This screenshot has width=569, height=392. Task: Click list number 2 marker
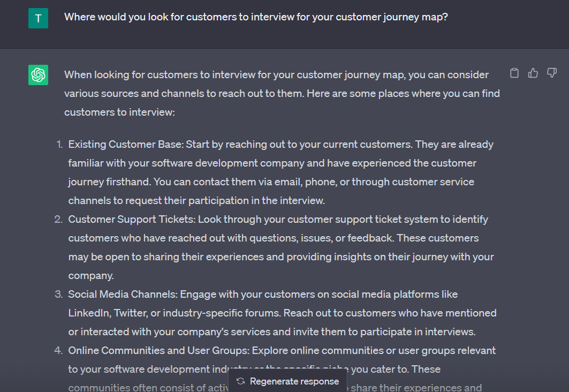coord(58,219)
